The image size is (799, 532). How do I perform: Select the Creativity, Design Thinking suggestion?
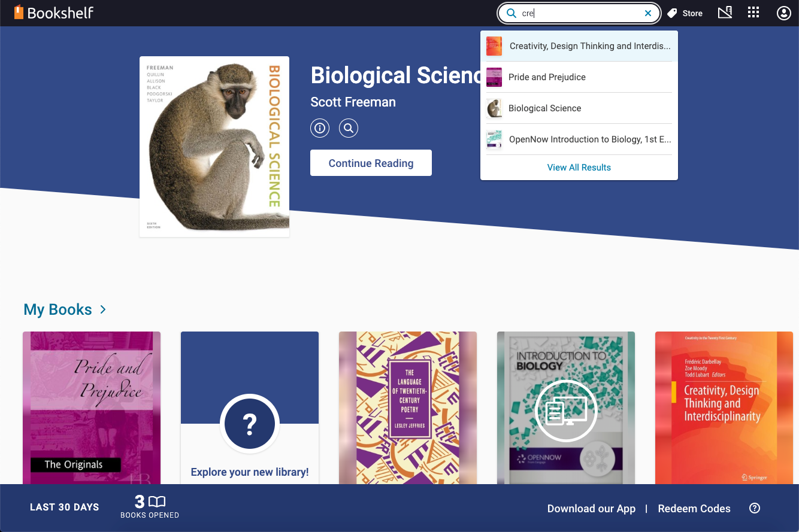coord(579,45)
